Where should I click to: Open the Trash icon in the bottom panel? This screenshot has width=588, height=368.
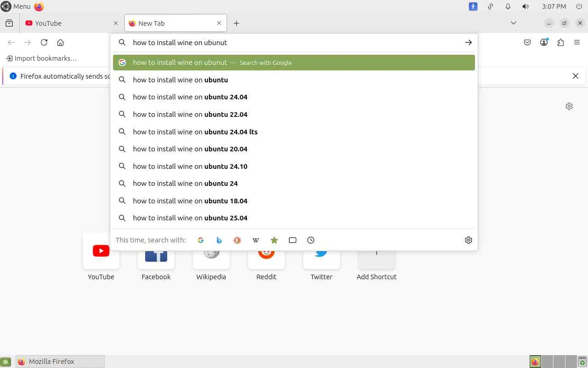[582, 362]
